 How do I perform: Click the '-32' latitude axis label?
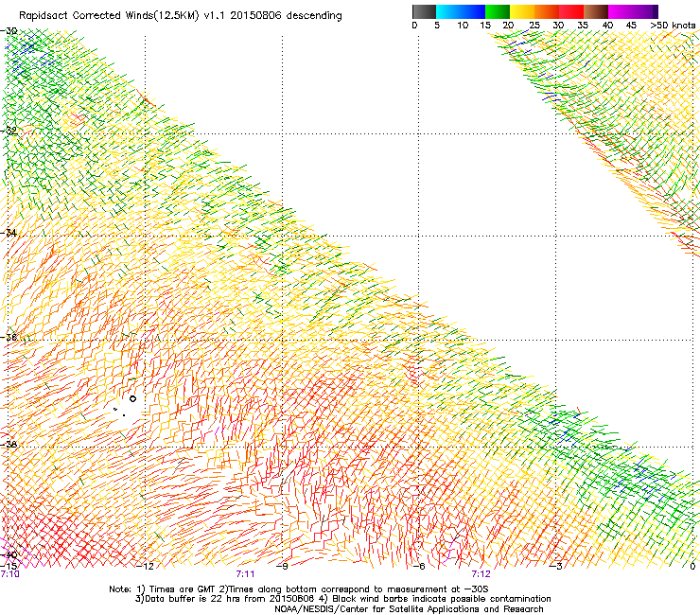[x=9, y=131]
